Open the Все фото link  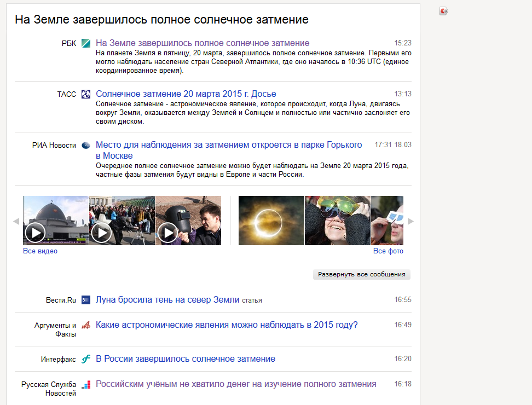[x=388, y=250]
